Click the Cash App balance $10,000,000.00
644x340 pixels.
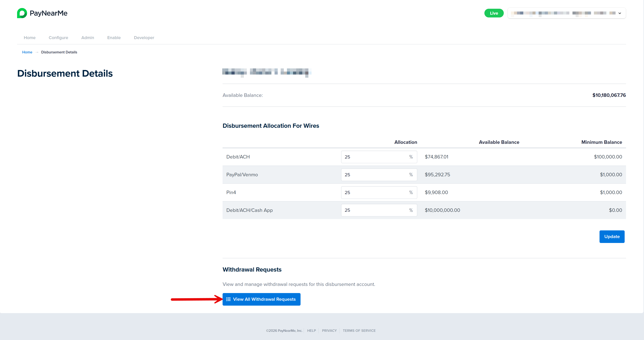[x=442, y=210]
